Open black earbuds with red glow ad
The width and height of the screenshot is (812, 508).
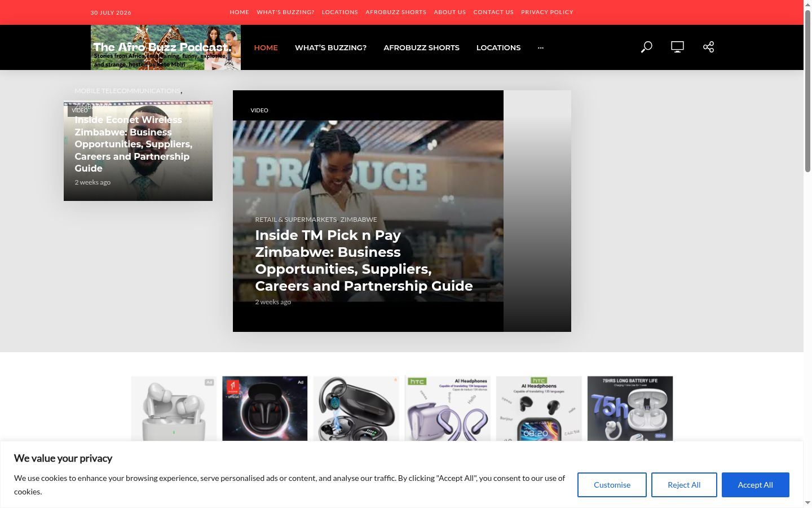point(265,409)
